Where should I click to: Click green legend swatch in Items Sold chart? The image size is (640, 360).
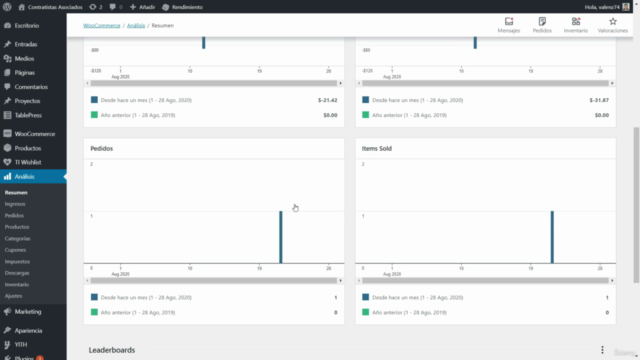pos(365,312)
